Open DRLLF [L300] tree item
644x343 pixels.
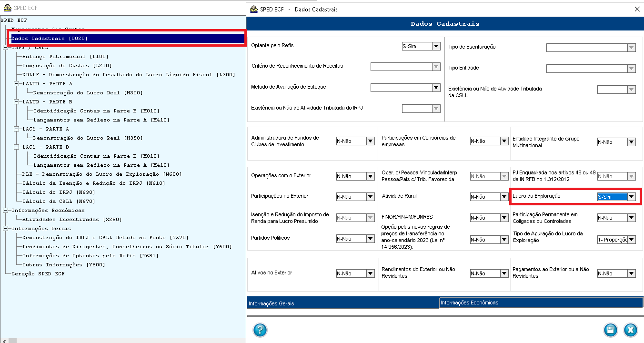pyautogui.click(x=129, y=74)
